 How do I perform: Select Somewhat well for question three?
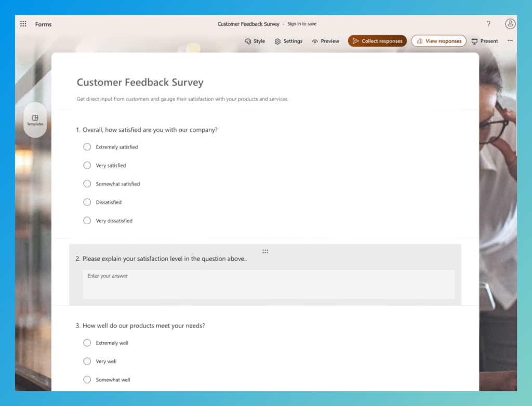87,380
